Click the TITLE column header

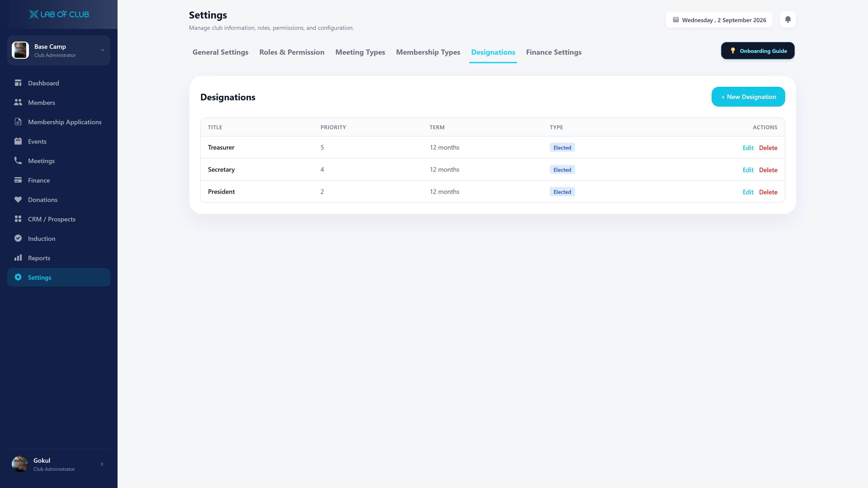point(215,127)
